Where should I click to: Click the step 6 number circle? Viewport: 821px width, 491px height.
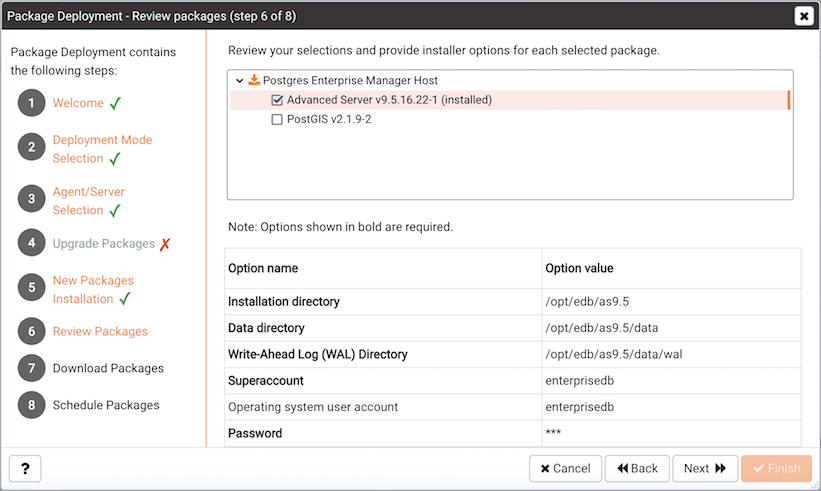coord(31,331)
